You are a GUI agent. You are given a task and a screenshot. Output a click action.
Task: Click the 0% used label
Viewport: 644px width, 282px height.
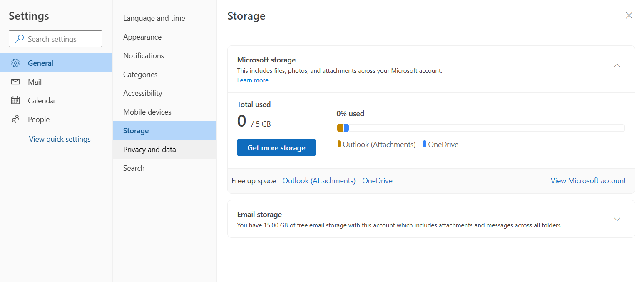(x=351, y=113)
